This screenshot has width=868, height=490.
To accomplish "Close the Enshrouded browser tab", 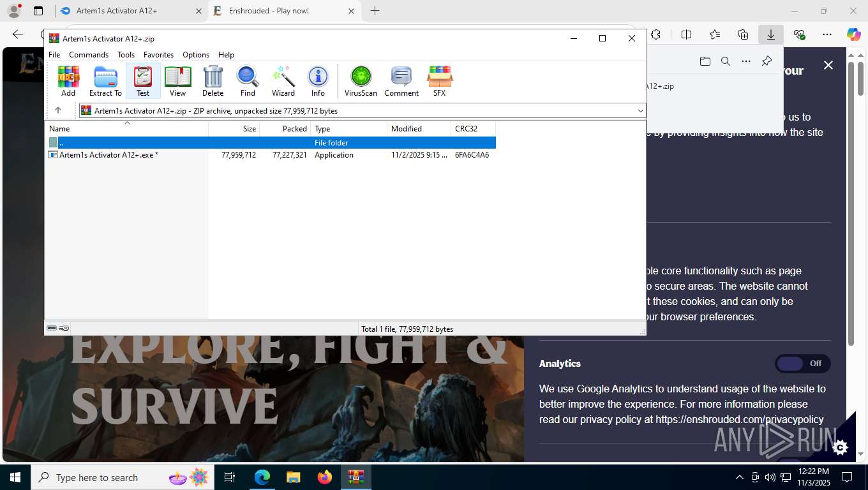I will point(351,11).
